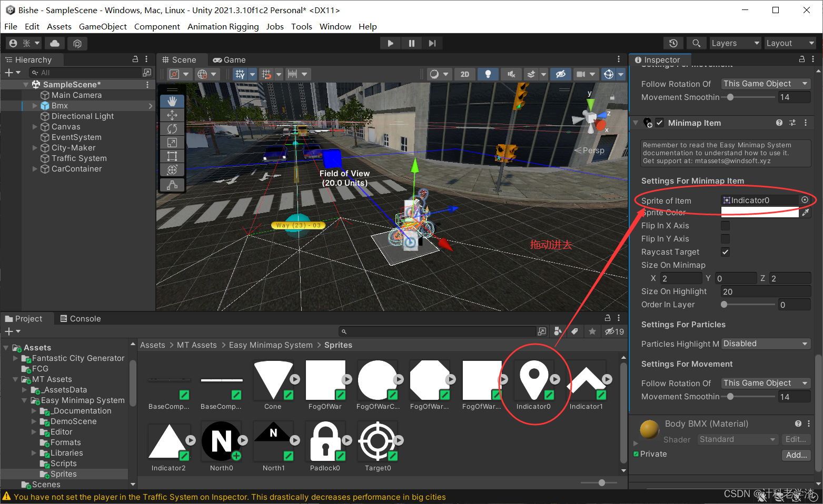823x504 pixels.
Task: Open the Layers dropdown
Action: pos(735,43)
